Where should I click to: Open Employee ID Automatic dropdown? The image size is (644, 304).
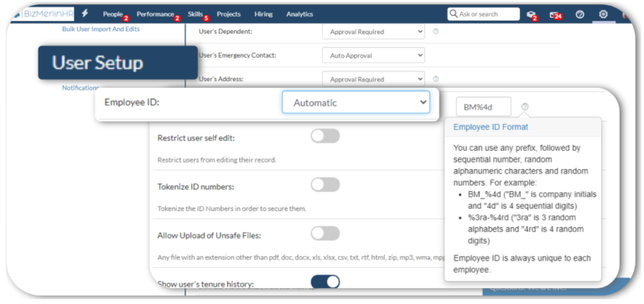[356, 102]
